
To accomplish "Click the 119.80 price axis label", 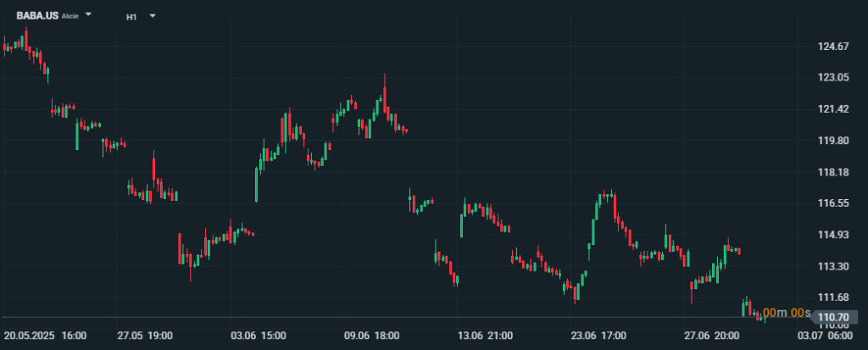I will 833,141.
